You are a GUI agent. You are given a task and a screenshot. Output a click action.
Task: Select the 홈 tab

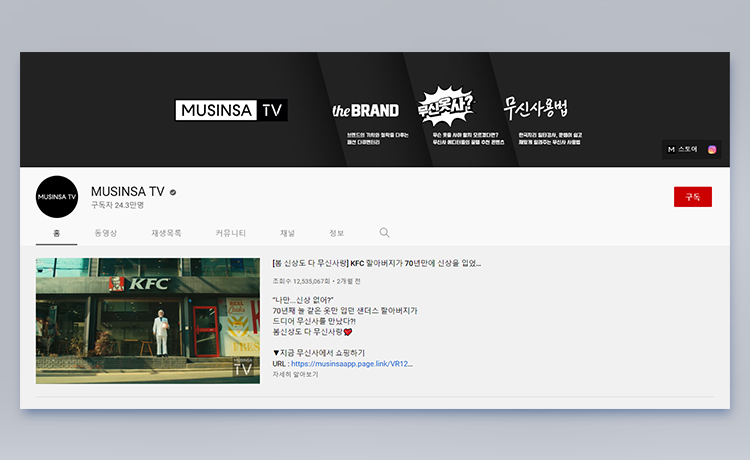[56, 233]
